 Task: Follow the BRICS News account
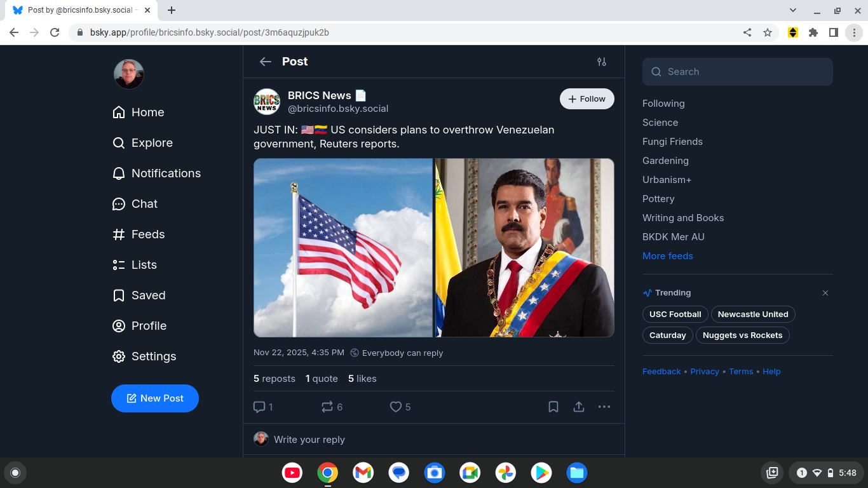click(587, 99)
